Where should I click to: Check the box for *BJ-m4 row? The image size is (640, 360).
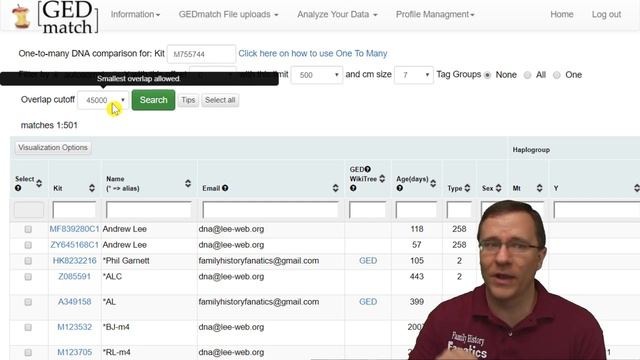tap(28, 327)
